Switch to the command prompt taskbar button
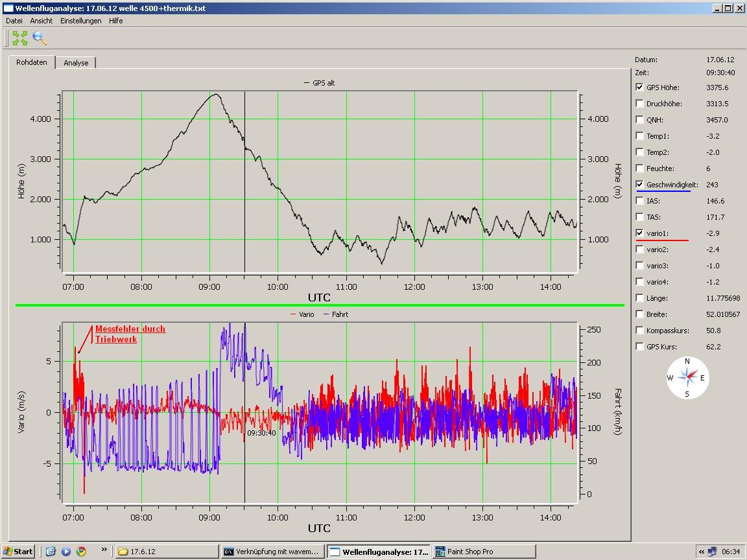This screenshot has height=560, width=747. (272, 552)
